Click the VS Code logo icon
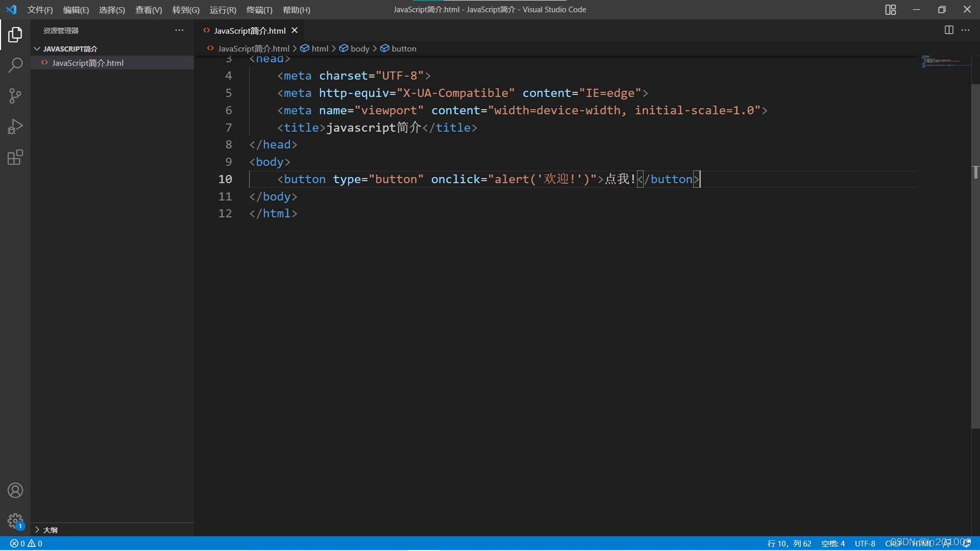Screen dimensions: 980x551 [11, 10]
